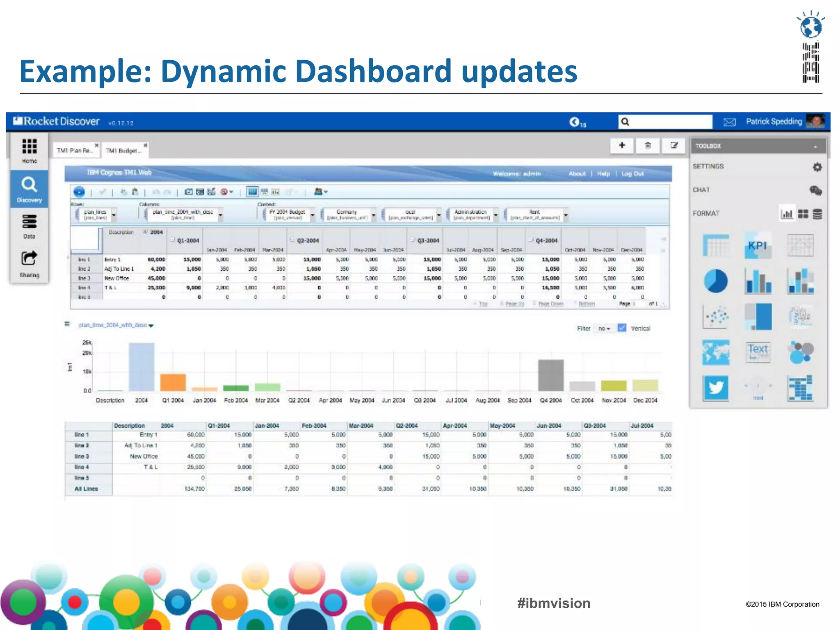Add a heat map grid widget
Image resolution: width=840 pixels, height=630 pixels.
click(800, 388)
